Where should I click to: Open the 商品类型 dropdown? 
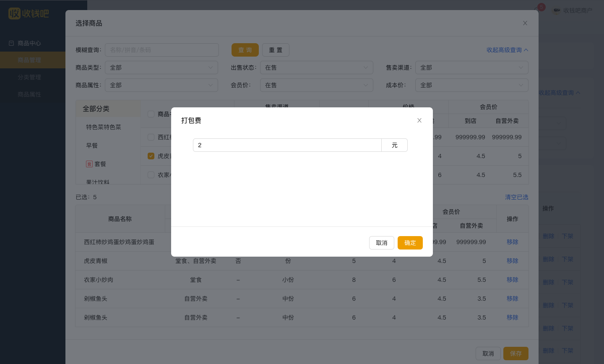point(161,68)
